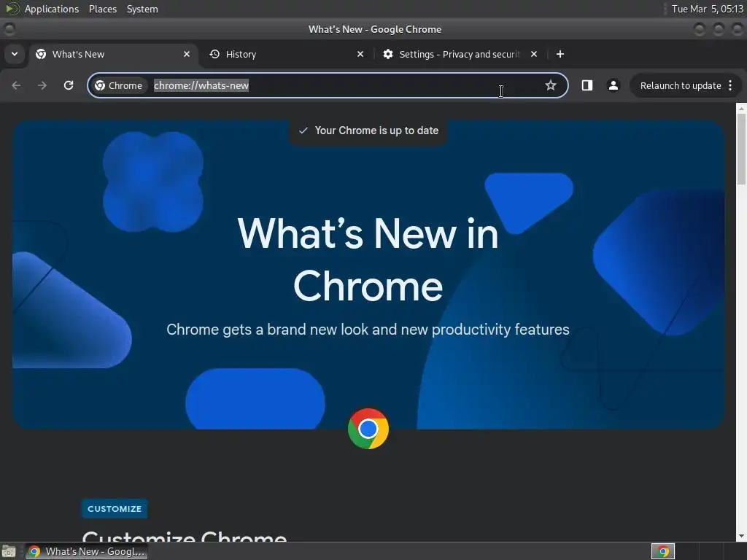
Task: Click the What's New in Chrome heading
Action: (368, 260)
